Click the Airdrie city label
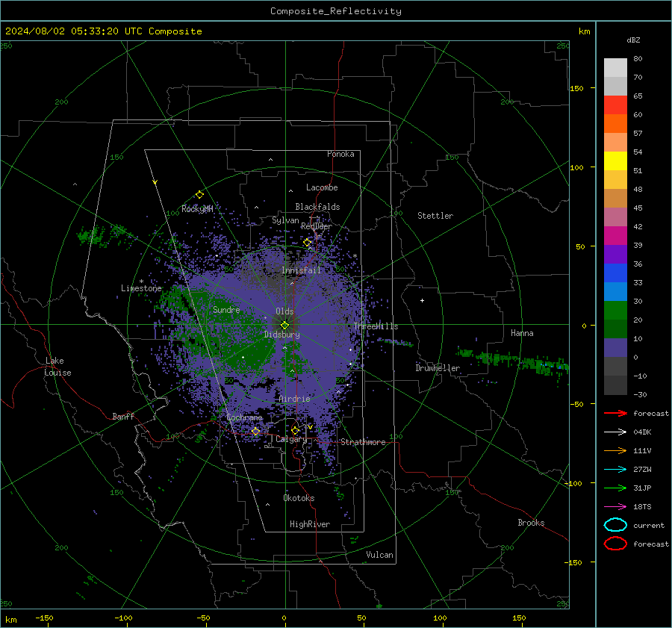 coord(294,399)
